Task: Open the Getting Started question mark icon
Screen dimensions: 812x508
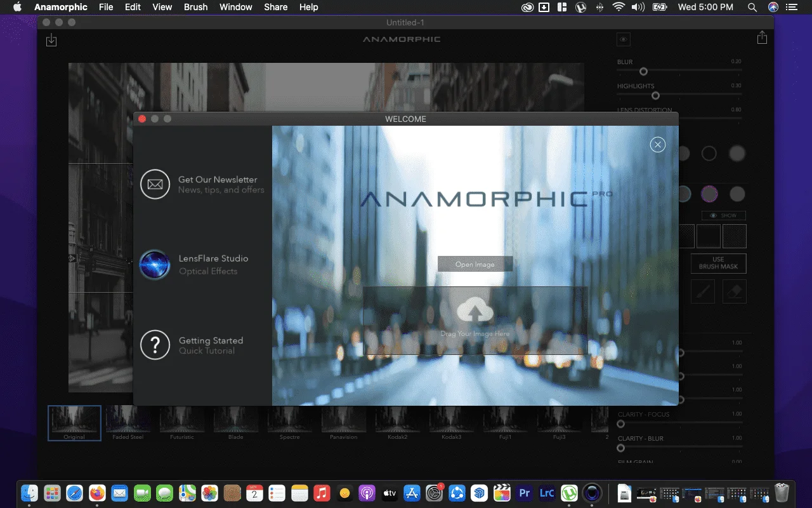Action: coord(155,345)
